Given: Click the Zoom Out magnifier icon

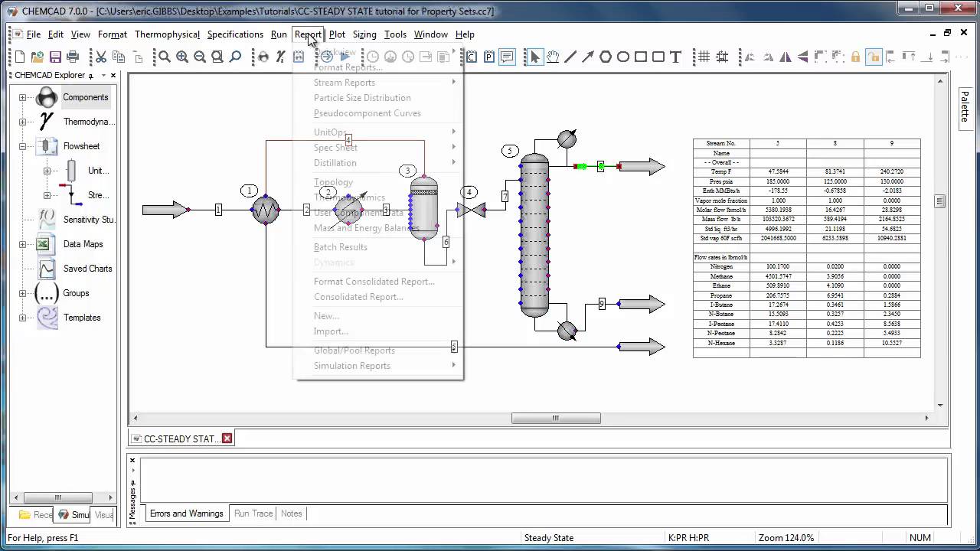Looking at the screenshot, I should pos(200,57).
